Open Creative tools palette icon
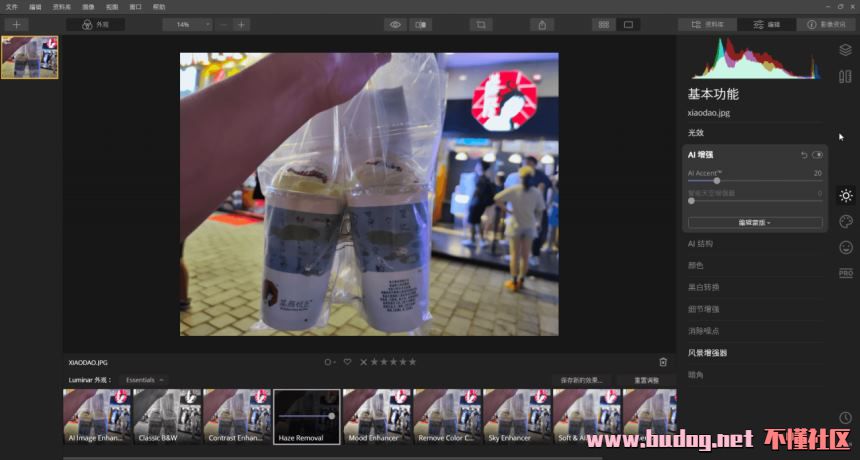860x460 pixels. click(846, 221)
